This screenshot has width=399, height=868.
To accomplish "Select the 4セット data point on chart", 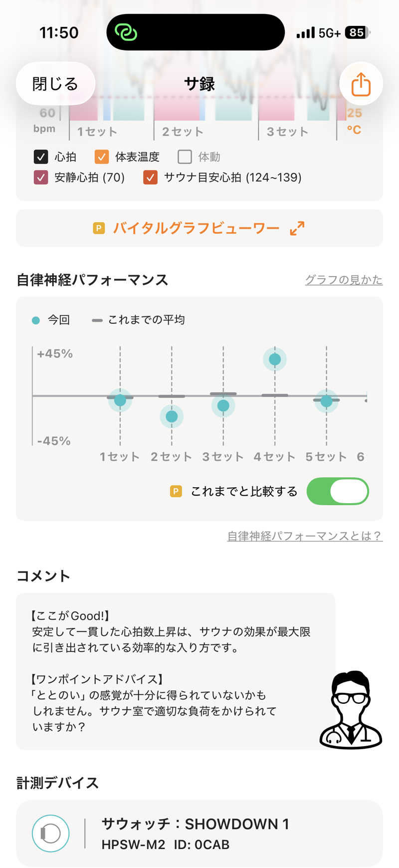I will (275, 359).
